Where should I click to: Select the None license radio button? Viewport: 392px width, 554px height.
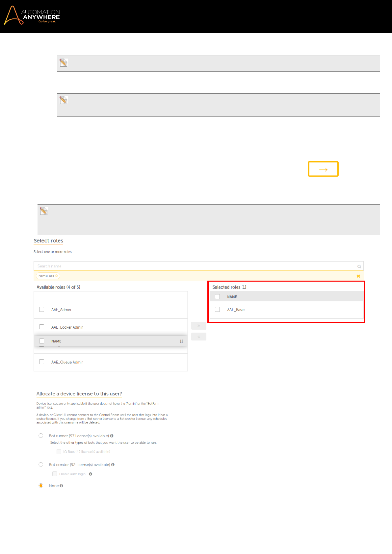pos(41,486)
